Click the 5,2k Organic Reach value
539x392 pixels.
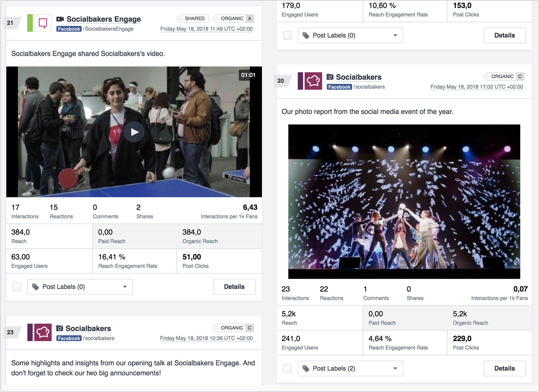460,314
